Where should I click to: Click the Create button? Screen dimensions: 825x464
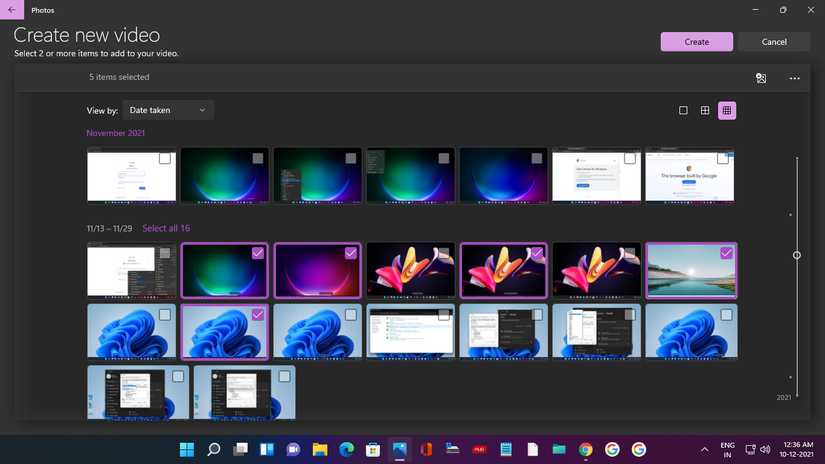coord(696,42)
